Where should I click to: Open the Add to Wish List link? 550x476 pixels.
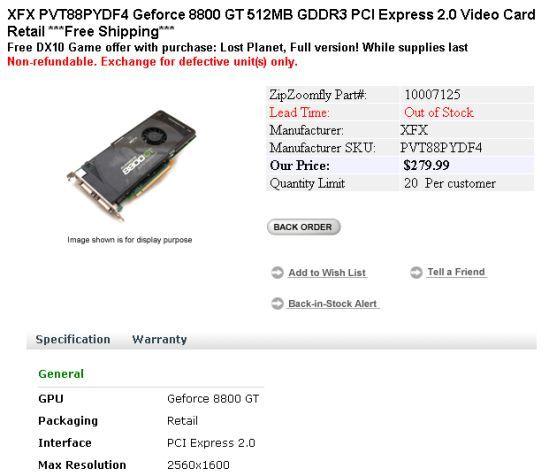(327, 273)
